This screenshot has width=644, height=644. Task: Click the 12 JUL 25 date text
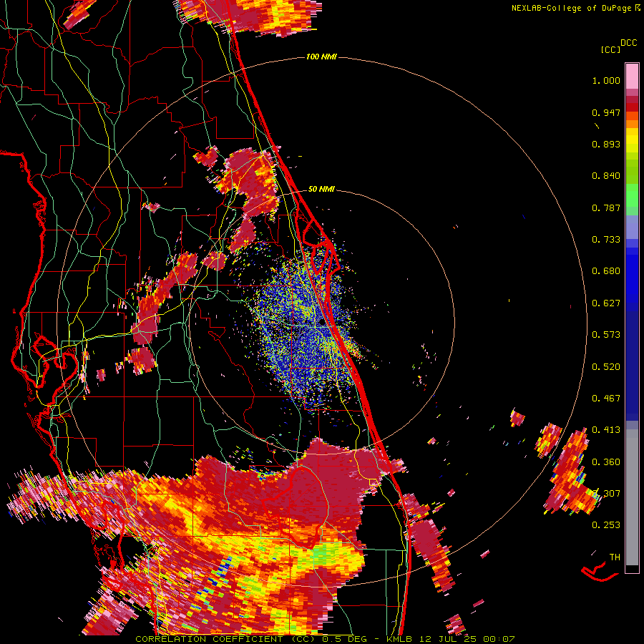point(449,639)
